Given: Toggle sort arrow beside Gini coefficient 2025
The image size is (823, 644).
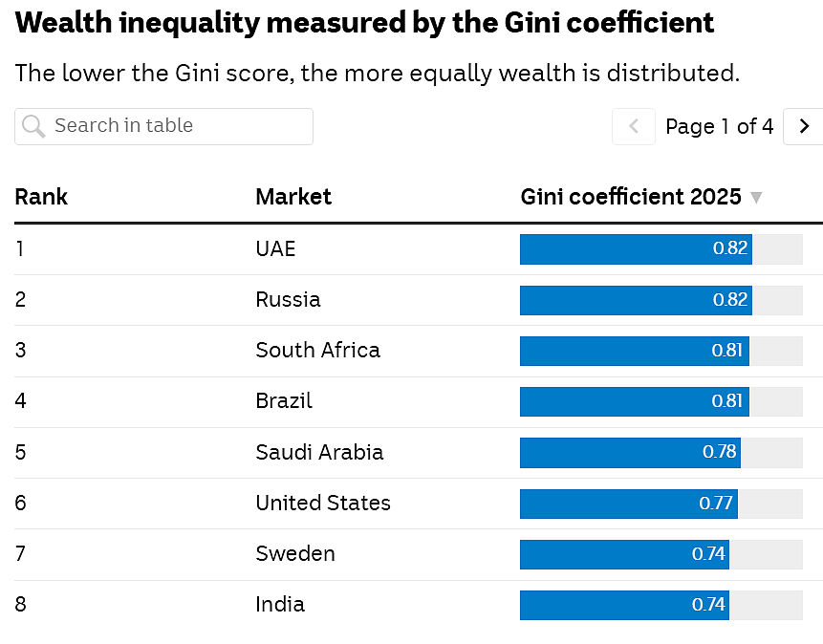Looking at the screenshot, I should click(x=756, y=198).
